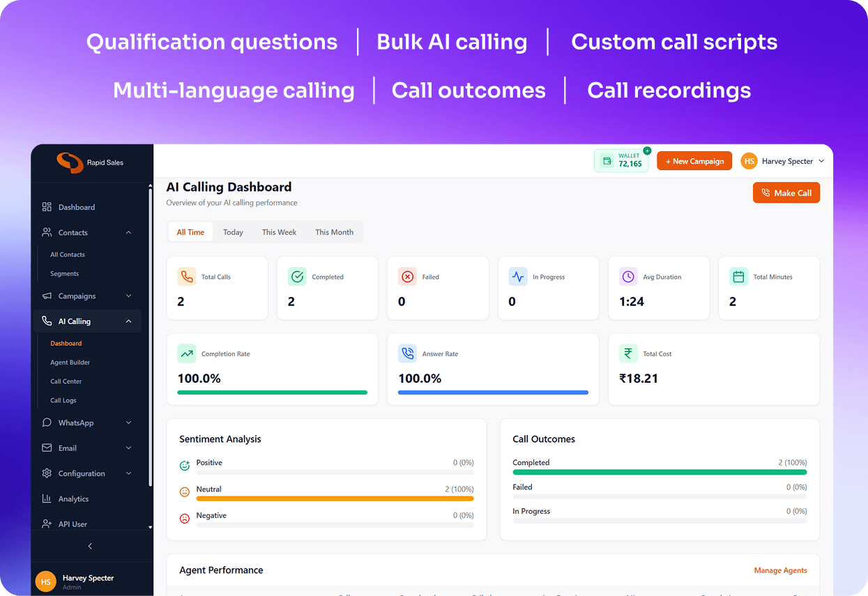Click the Contacts people icon

click(47, 232)
